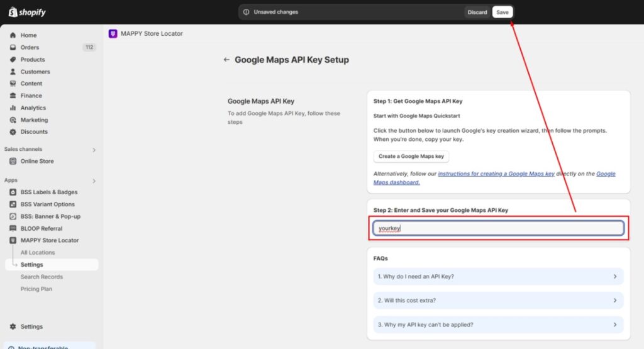Expand the Apps section chevron

coord(94,180)
